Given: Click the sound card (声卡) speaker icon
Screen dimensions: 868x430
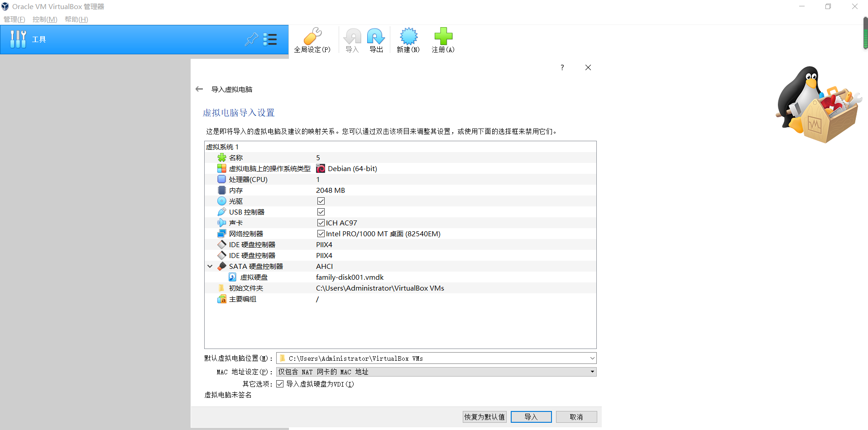Looking at the screenshot, I should click(222, 223).
